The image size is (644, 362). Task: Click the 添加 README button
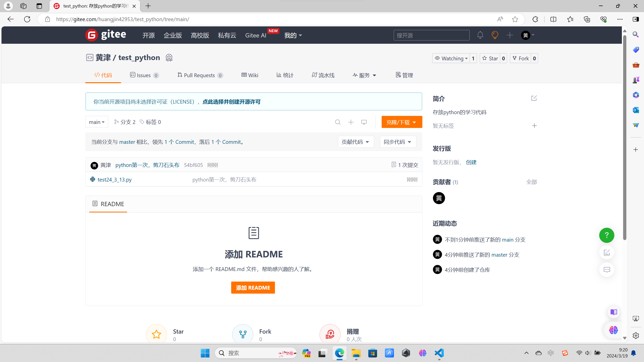point(253,288)
